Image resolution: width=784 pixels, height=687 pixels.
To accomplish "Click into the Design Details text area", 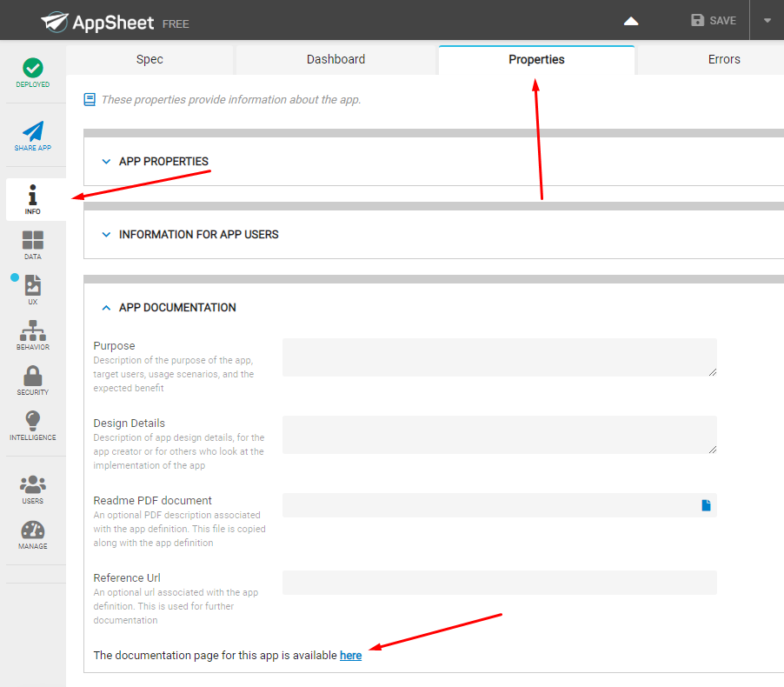I will click(x=500, y=435).
